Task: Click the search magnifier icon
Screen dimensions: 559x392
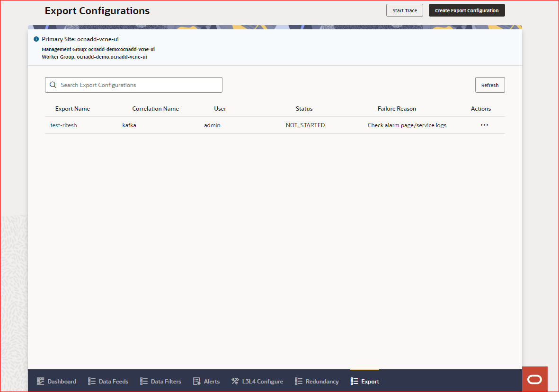Action: click(x=53, y=85)
